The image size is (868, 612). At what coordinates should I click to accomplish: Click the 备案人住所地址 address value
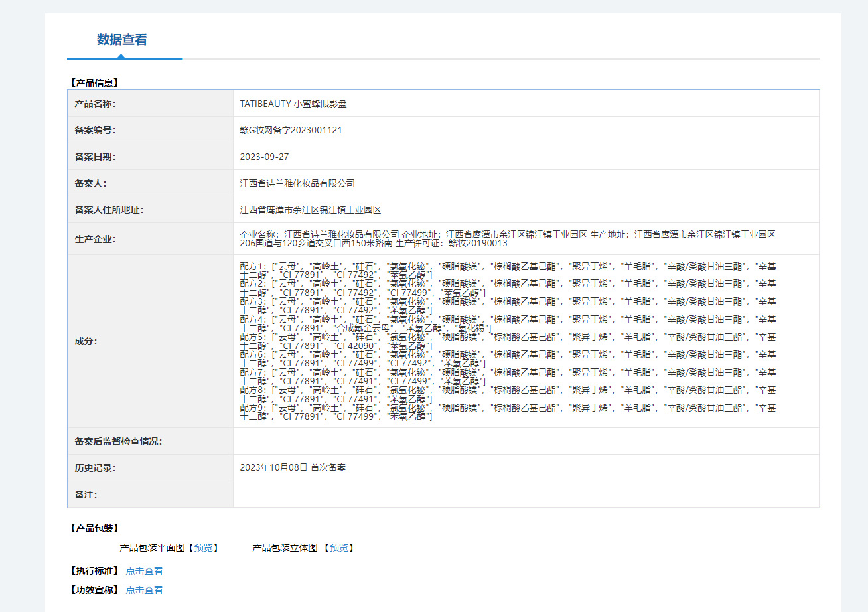(x=311, y=210)
